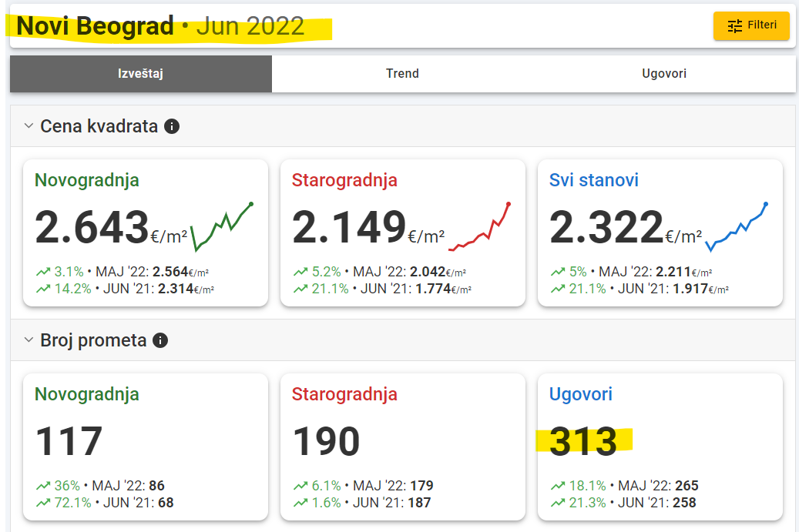
Task: Collapse the Broj prometa section chevron
Action: coord(29,340)
